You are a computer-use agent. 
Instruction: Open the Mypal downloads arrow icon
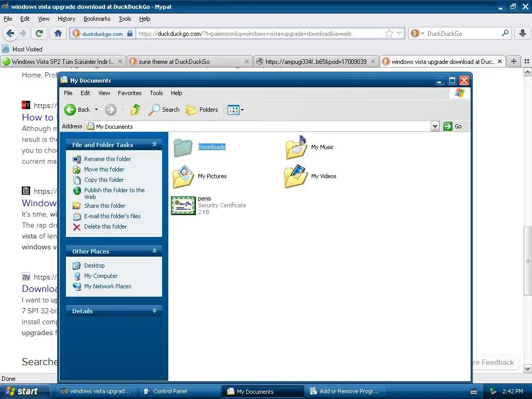(523, 33)
